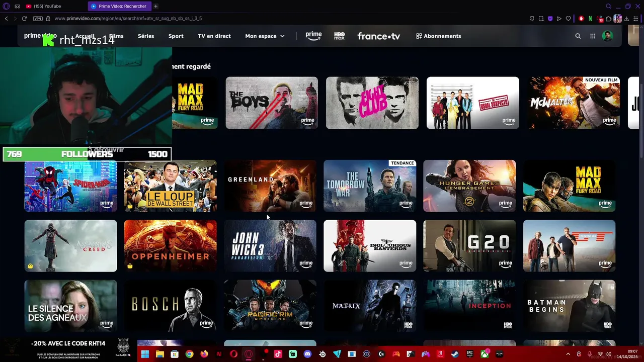Open the extensions puzzle-piece icon

pos(608,19)
